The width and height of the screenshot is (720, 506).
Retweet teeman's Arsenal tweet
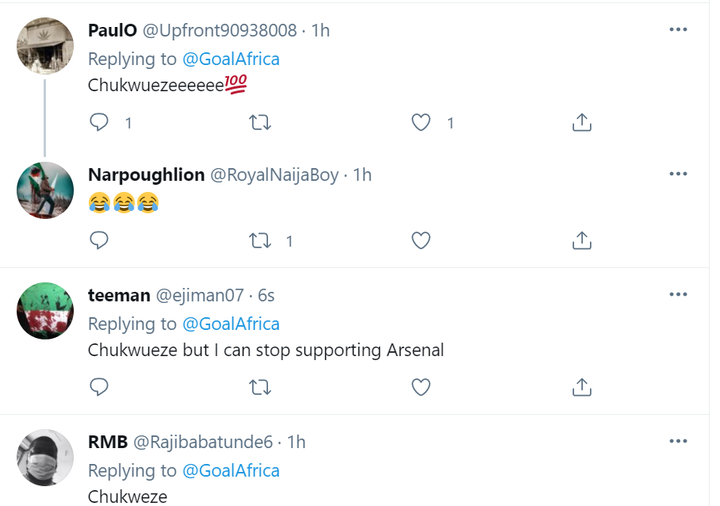tap(260, 387)
